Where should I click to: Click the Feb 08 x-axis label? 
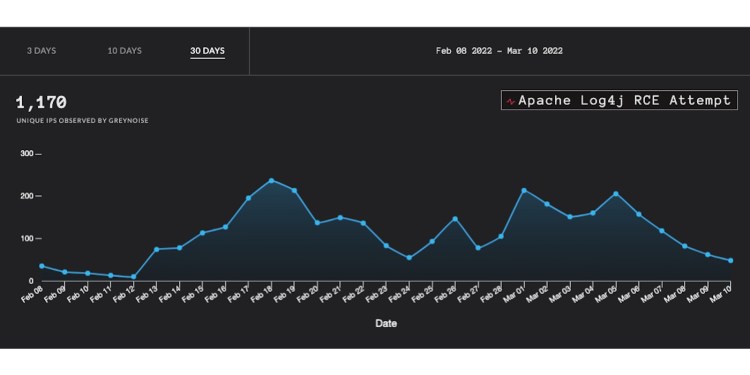click(x=33, y=293)
